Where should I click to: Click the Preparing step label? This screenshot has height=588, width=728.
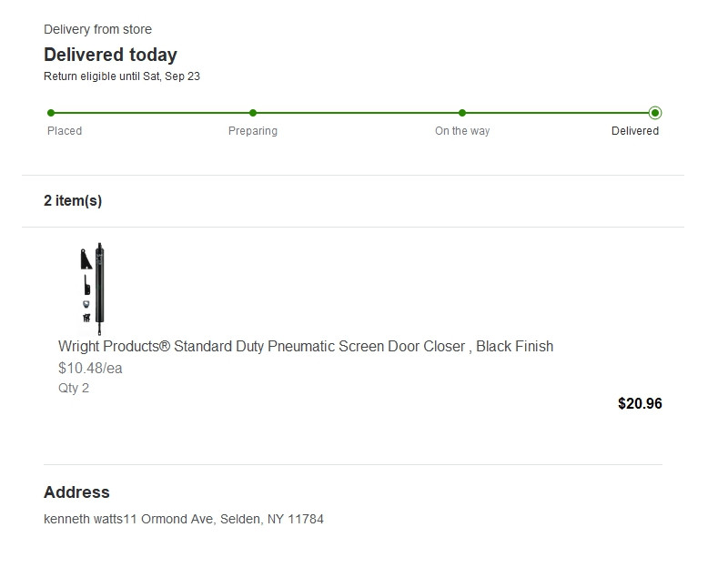point(253,131)
